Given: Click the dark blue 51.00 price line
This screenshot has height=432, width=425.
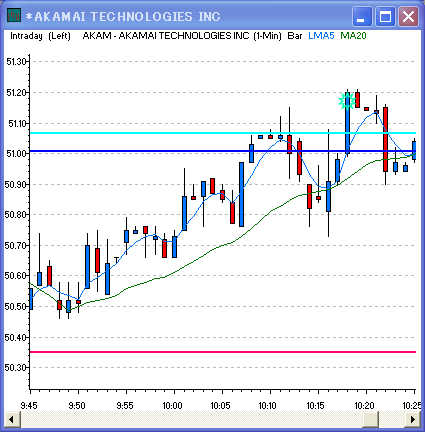Looking at the screenshot, I should [x=223, y=151].
